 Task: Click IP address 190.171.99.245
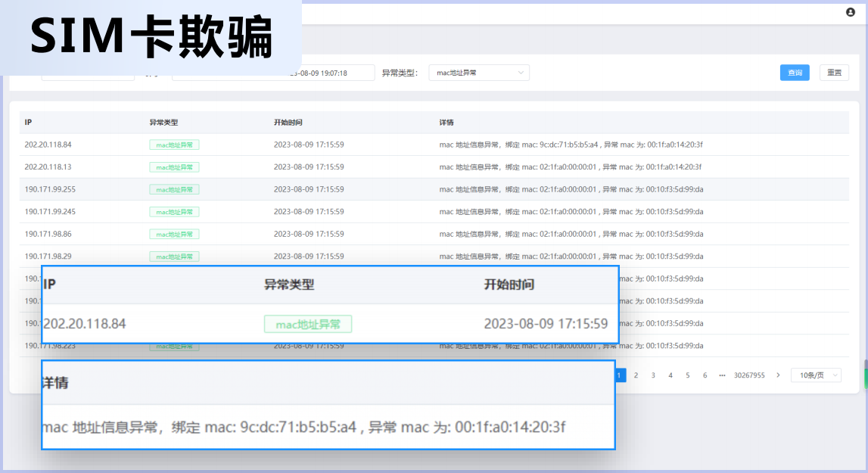point(50,212)
